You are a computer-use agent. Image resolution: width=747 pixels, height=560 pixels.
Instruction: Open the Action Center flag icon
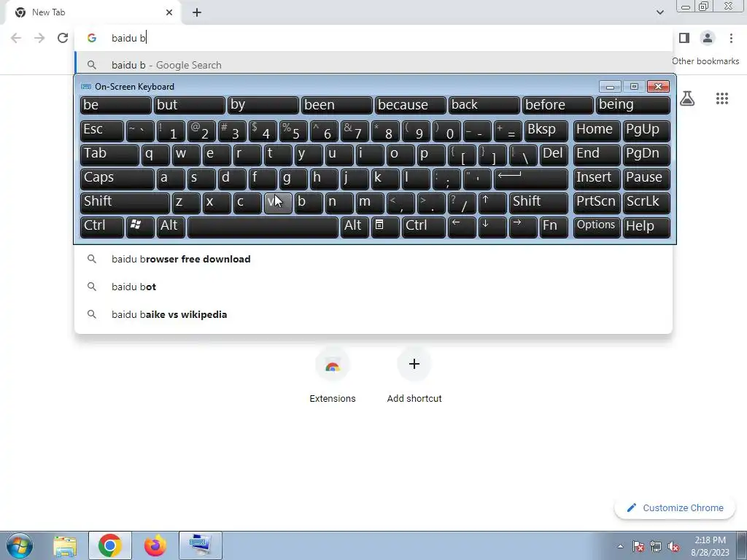638,546
